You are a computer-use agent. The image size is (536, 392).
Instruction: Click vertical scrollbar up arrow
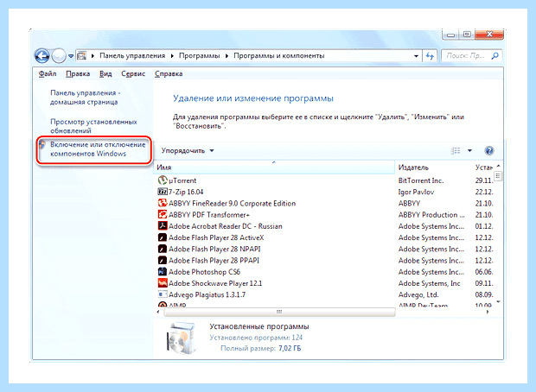(499, 166)
